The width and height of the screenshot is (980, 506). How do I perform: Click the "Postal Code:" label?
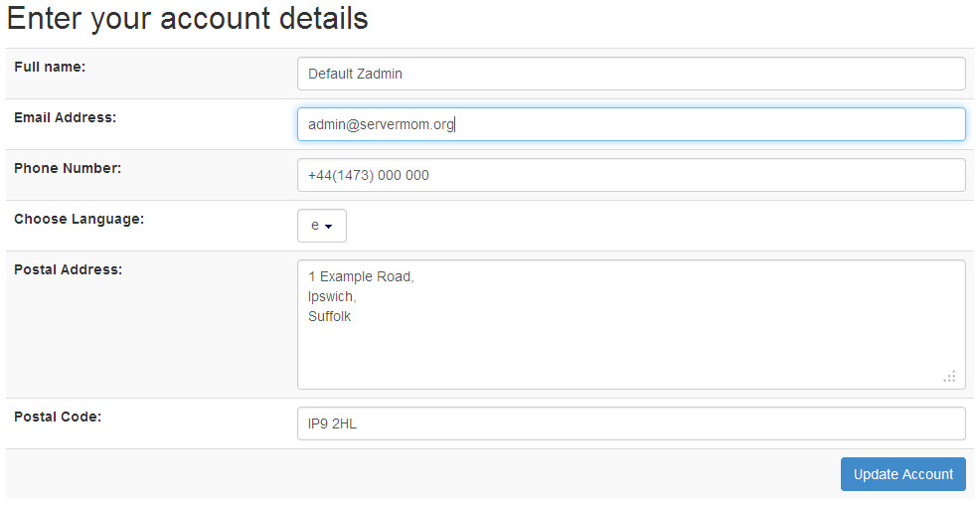pos(58,417)
